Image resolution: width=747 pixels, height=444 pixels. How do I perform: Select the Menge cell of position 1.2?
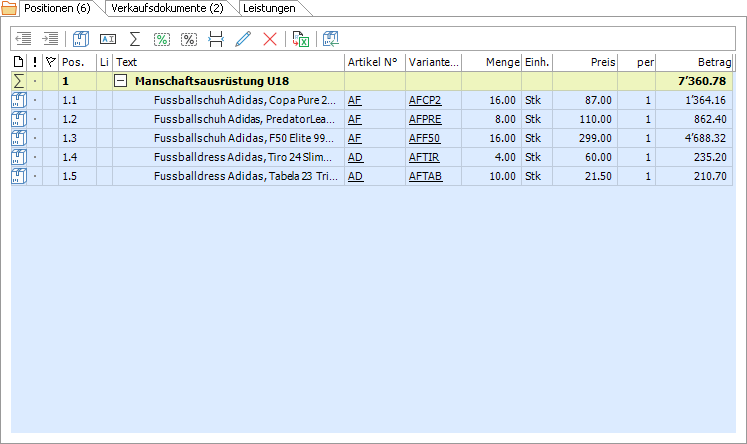(490, 119)
